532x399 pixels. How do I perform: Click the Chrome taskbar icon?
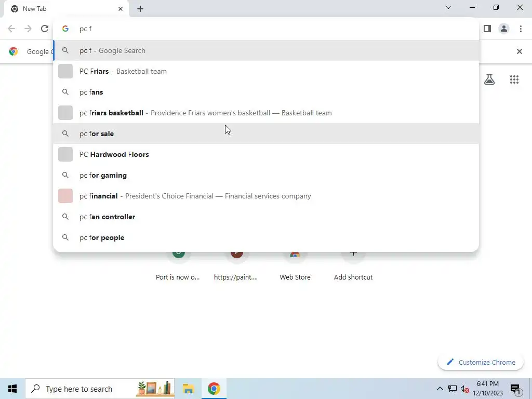click(x=214, y=389)
